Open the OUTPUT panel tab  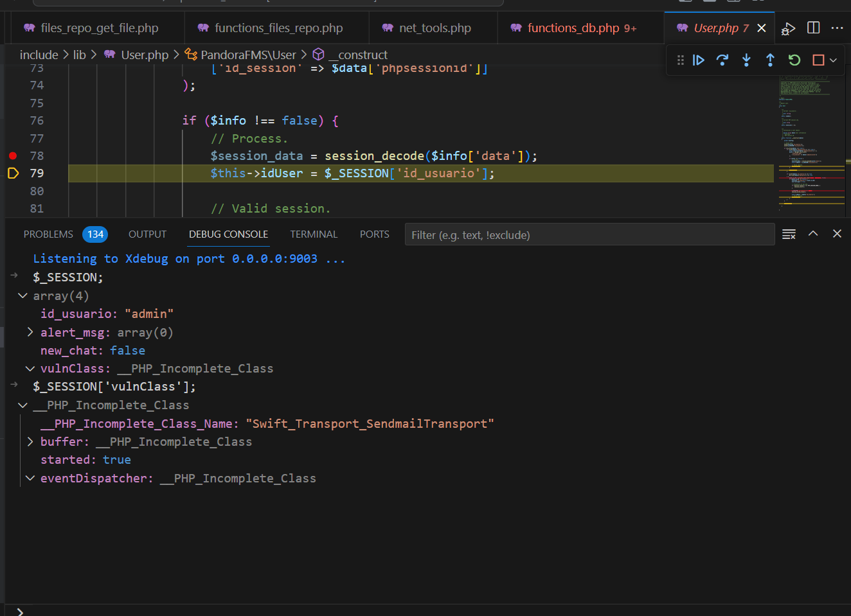pyautogui.click(x=147, y=234)
